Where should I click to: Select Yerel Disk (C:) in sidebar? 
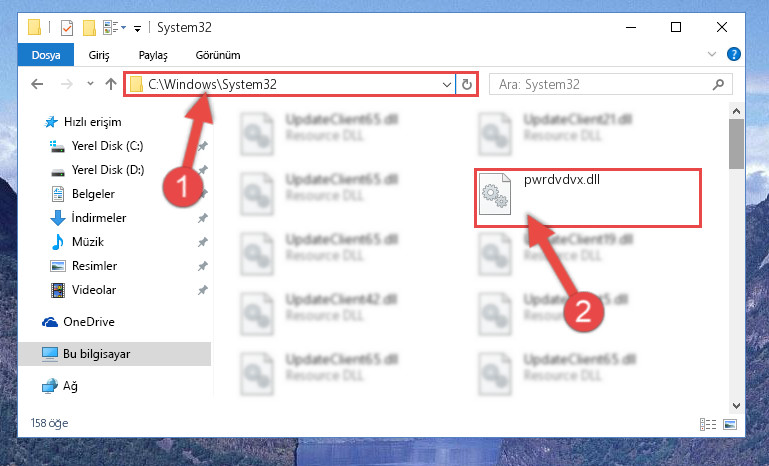107,146
